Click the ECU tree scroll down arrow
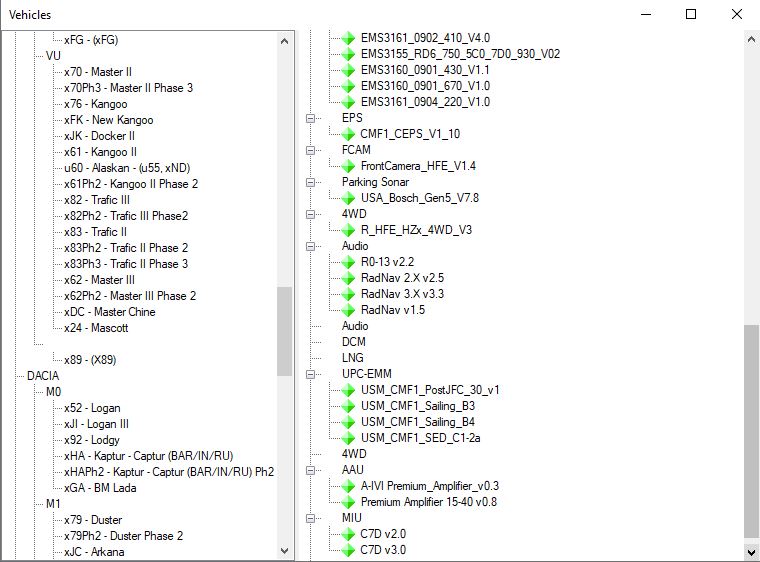 pos(751,552)
